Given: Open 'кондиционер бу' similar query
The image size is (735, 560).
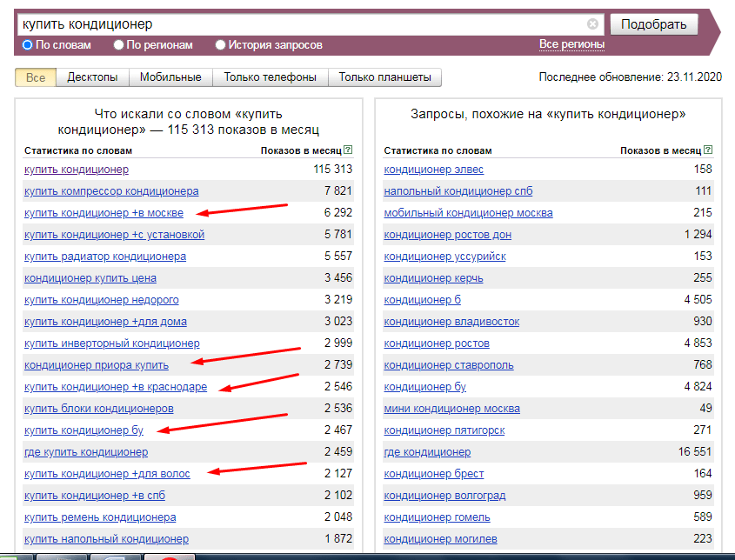Looking at the screenshot, I should coord(425,387).
